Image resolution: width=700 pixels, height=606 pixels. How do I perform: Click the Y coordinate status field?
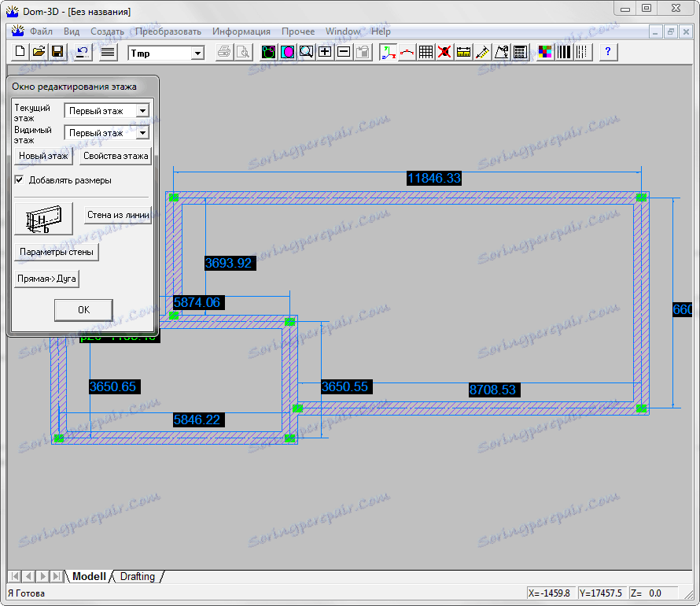pyautogui.click(x=602, y=593)
